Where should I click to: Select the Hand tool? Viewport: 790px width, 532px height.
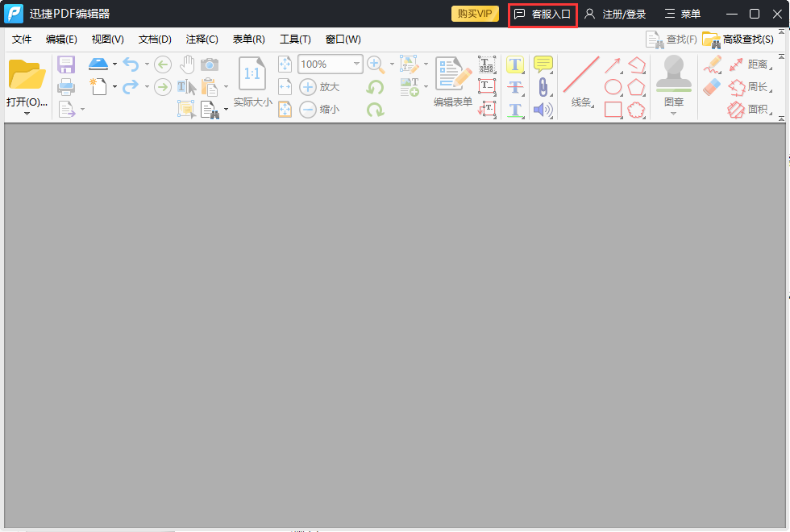[x=187, y=64]
